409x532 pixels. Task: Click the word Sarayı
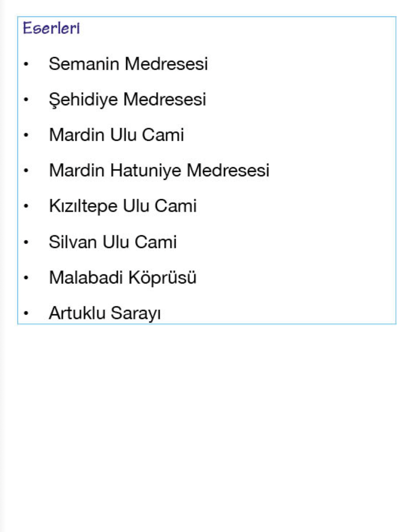pos(135,314)
